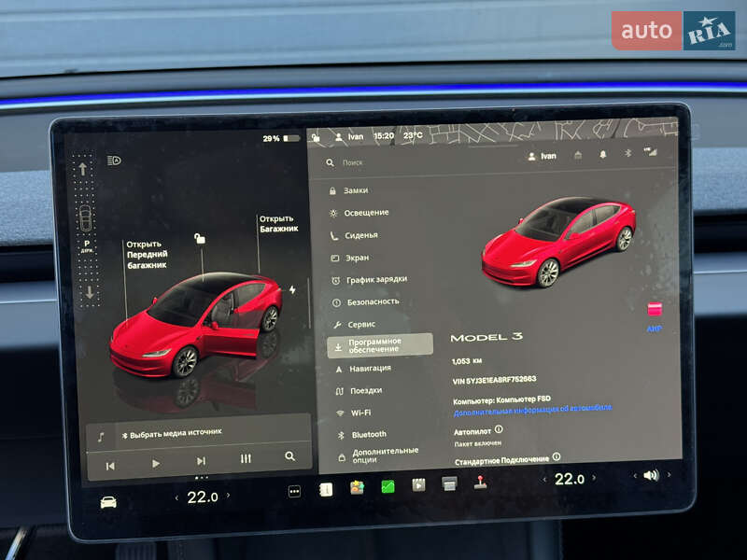Decrease the driver temperature with the left chevron

coord(176,498)
